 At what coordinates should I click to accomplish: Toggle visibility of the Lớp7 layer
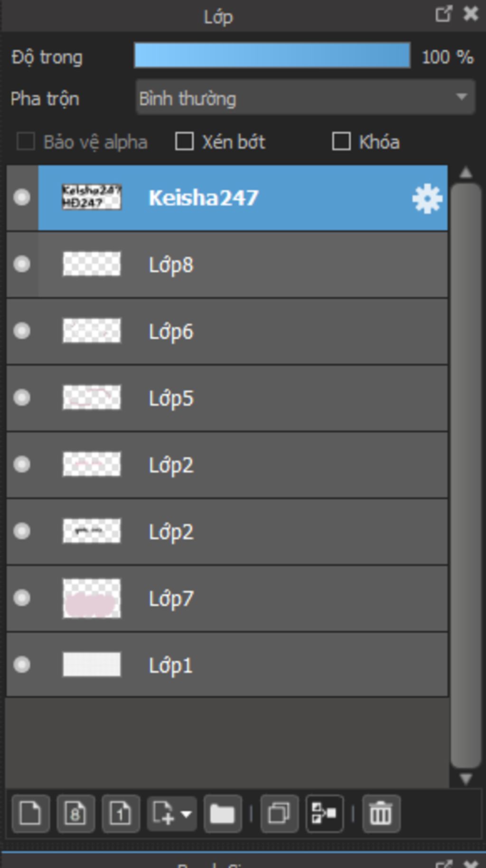[x=22, y=598]
